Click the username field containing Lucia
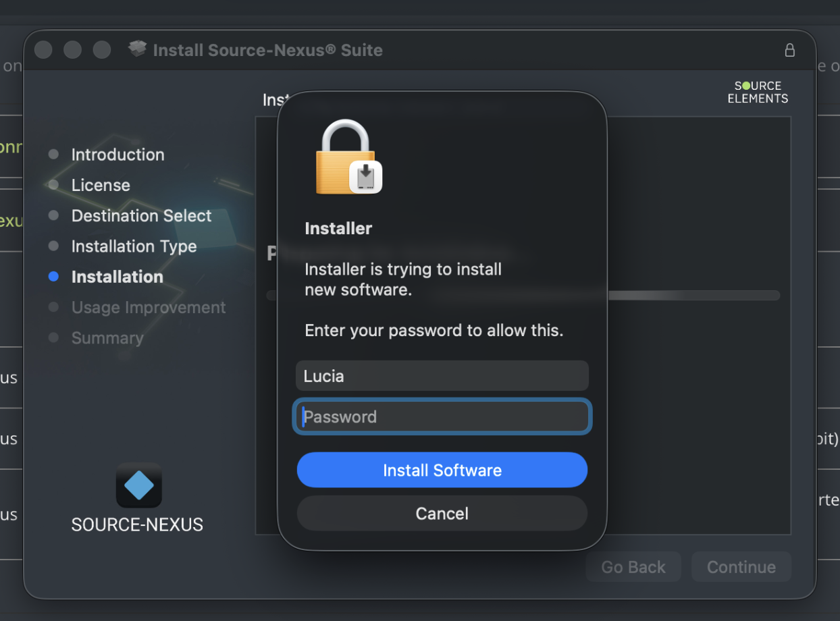The width and height of the screenshot is (840, 621). click(442, 376)
